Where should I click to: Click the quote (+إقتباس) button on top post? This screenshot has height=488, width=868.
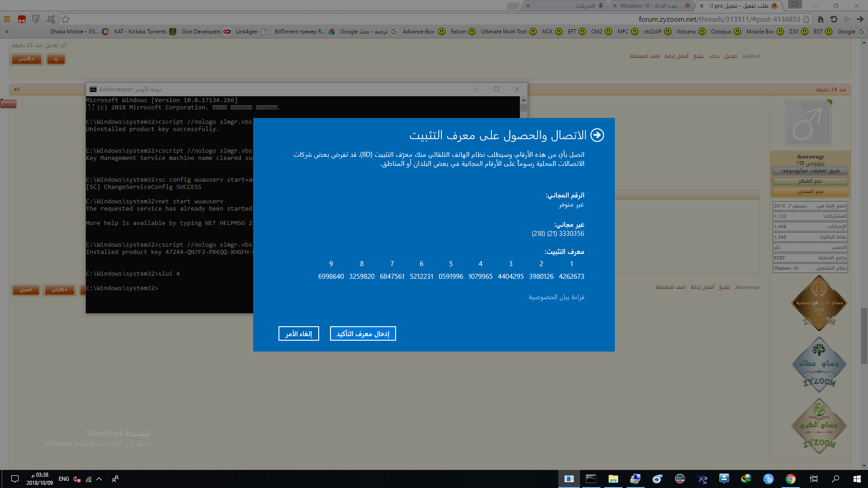[x=27, y=59]
